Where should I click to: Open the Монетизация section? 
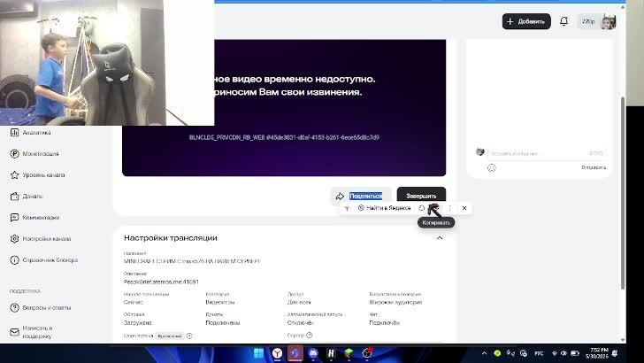34,154
